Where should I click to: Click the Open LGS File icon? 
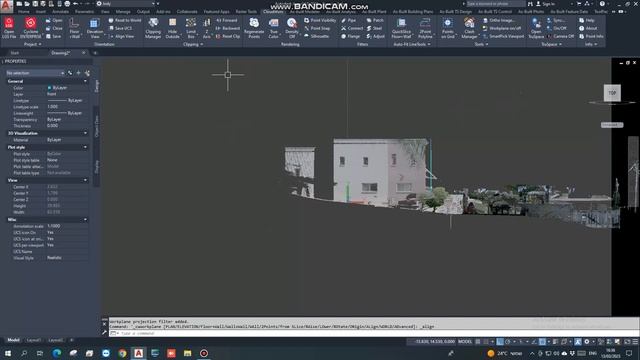click(9, 28)
